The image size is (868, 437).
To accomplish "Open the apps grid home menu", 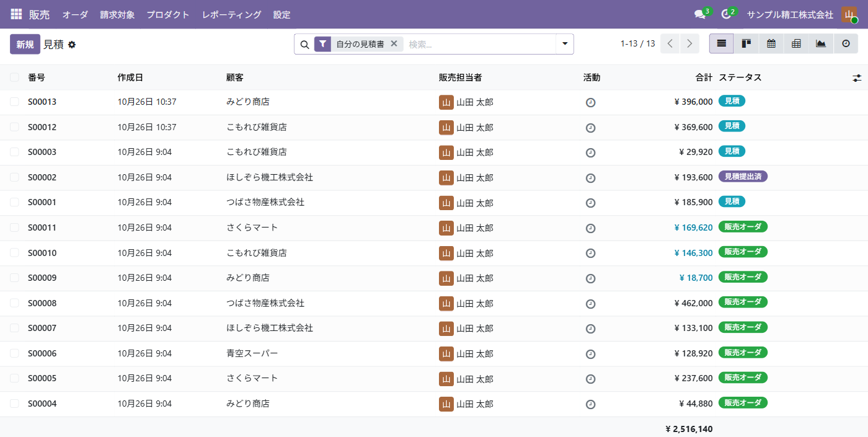I will pyautogui.click(x=16, y=14).
